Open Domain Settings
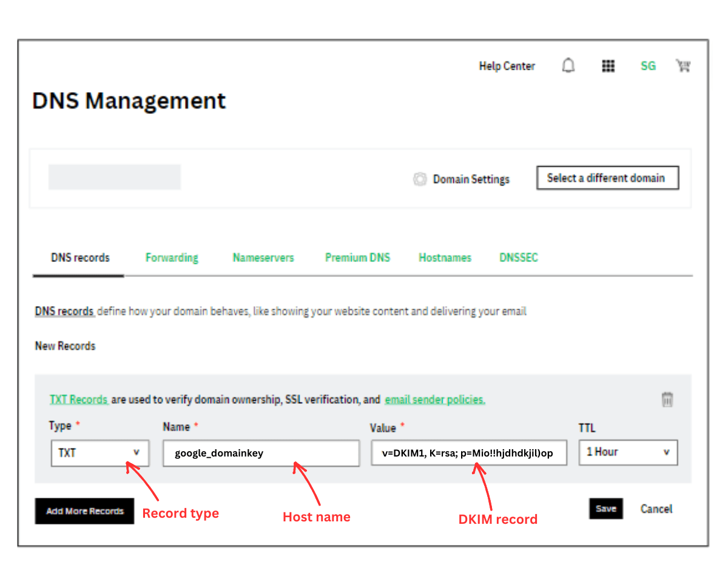728x582 pixels. (x=471, y=179)
